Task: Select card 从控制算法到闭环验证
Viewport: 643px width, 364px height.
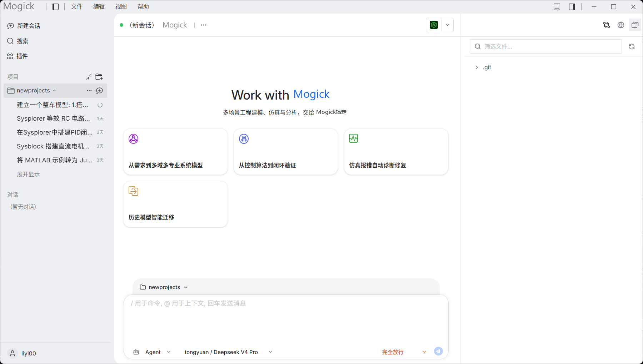Action: point(286,152)
